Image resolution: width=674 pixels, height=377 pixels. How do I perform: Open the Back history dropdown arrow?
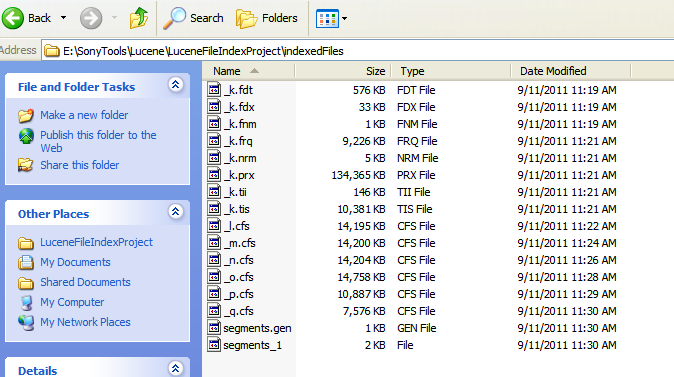[64, 18]
